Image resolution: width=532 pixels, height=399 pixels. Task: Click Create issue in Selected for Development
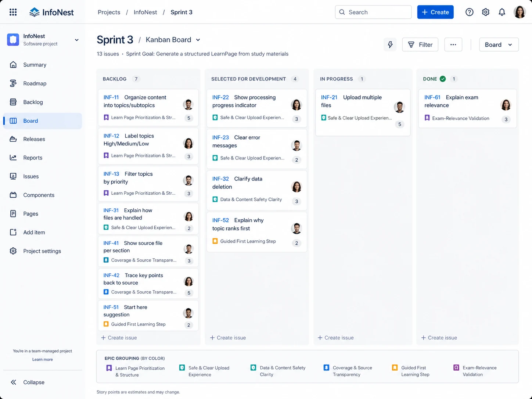pyautogui.click(x=228, y=338)
